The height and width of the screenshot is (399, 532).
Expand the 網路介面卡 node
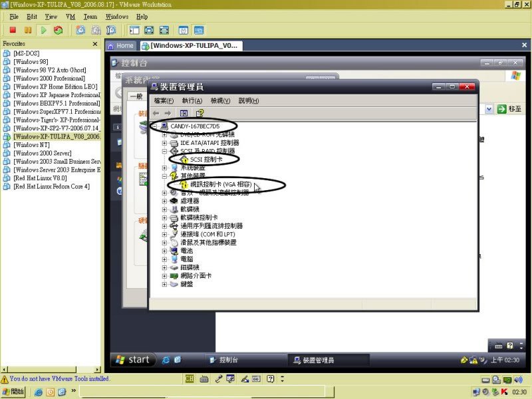click(x=164, y=276)
